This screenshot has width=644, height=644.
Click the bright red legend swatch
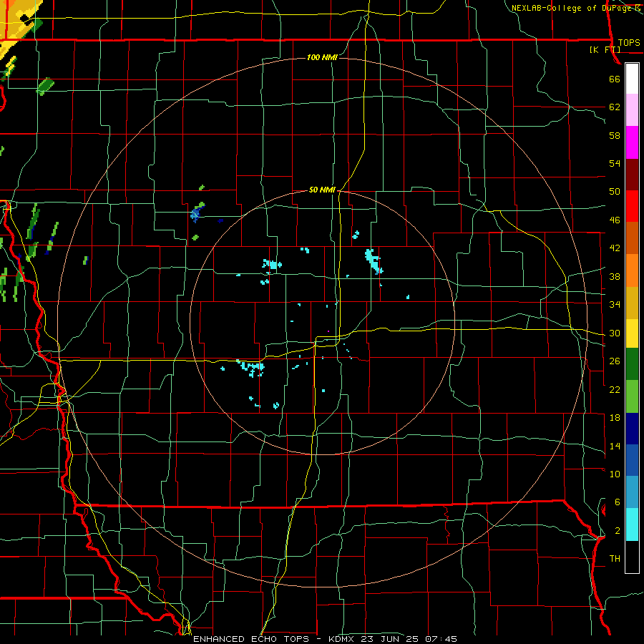click(x=632, y=206)
